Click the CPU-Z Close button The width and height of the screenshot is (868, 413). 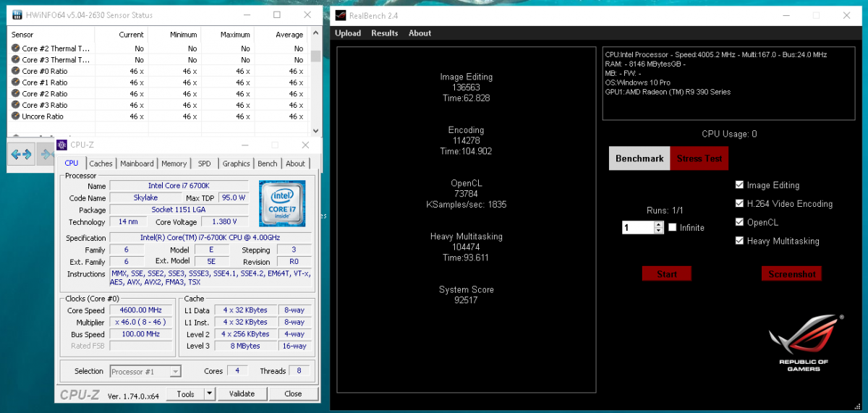[293, 393]
